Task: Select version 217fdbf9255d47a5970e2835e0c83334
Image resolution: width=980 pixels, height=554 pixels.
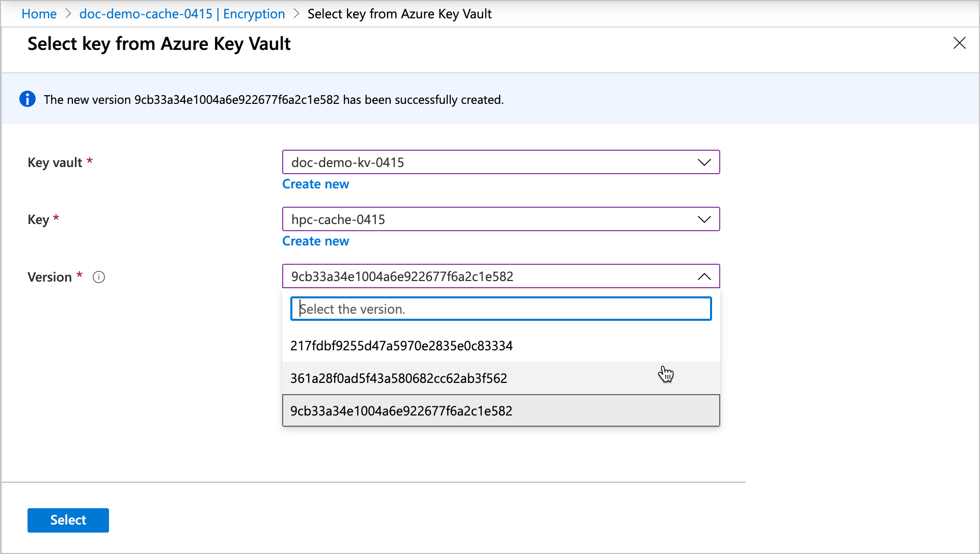Action: (x=501, y=345)
